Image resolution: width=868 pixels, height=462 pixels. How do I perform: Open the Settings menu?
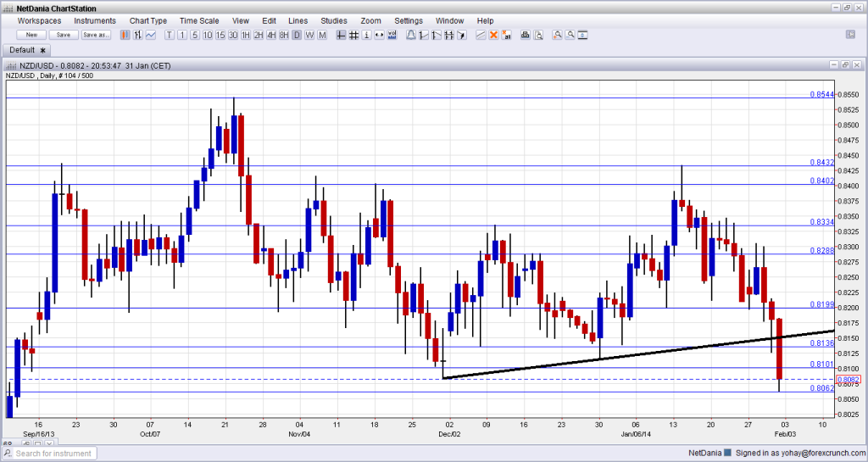point(409,20)
